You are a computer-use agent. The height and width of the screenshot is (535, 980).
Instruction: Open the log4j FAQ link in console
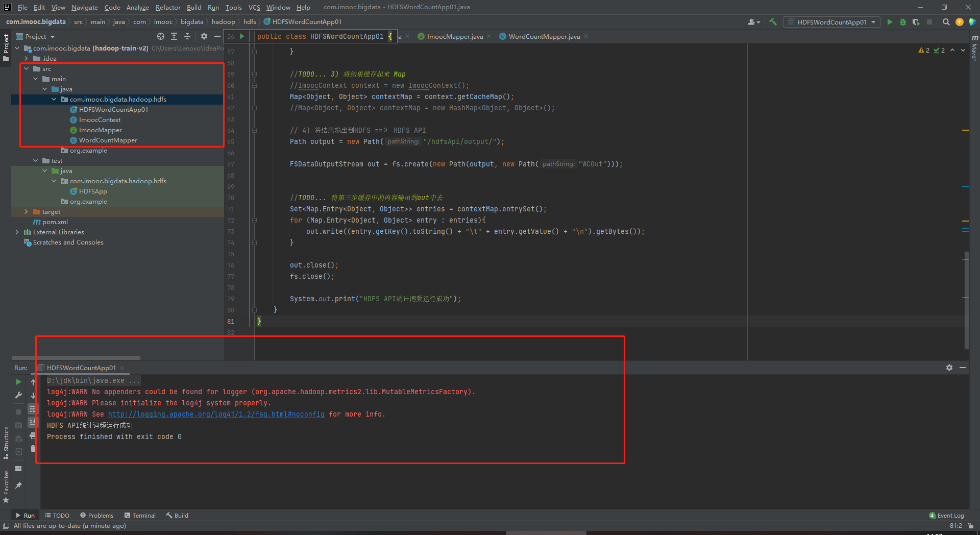[x=216, y=414]
